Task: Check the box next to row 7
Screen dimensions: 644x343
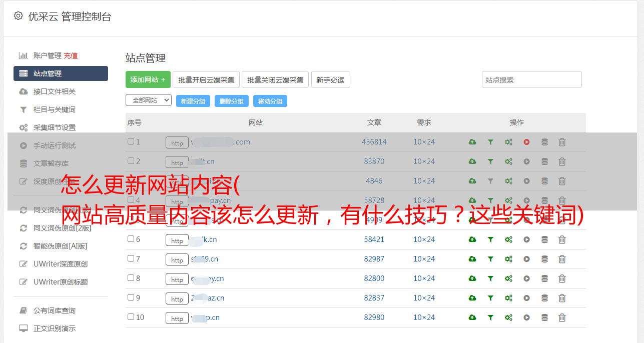Action: pos(131,258)
